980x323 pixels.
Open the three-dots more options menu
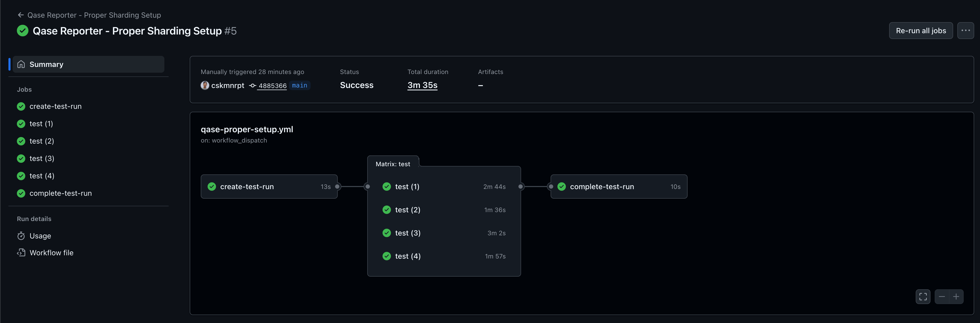[x=965, y=31]
